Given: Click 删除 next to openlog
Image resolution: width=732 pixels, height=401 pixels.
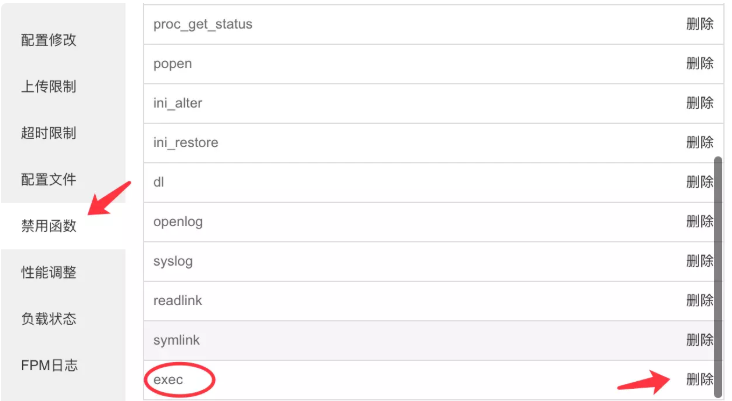Looking at the screenshot, I should (x=699, y=221).
